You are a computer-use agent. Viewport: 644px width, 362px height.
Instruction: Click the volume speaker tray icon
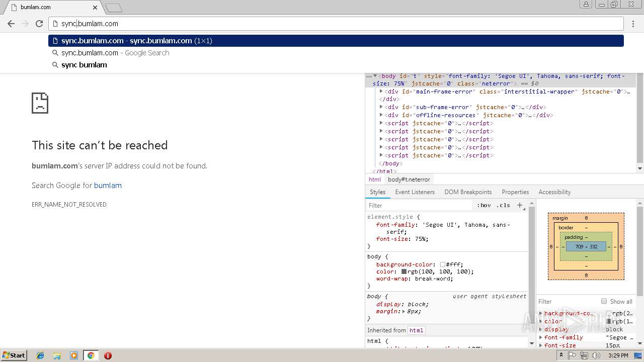(x=596, y=355)
